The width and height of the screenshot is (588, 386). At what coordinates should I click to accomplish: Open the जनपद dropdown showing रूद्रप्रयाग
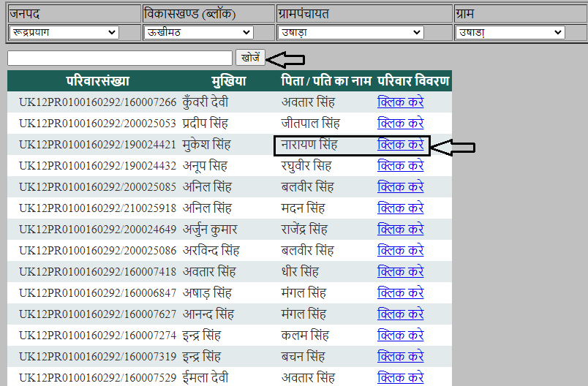(64, 33)
